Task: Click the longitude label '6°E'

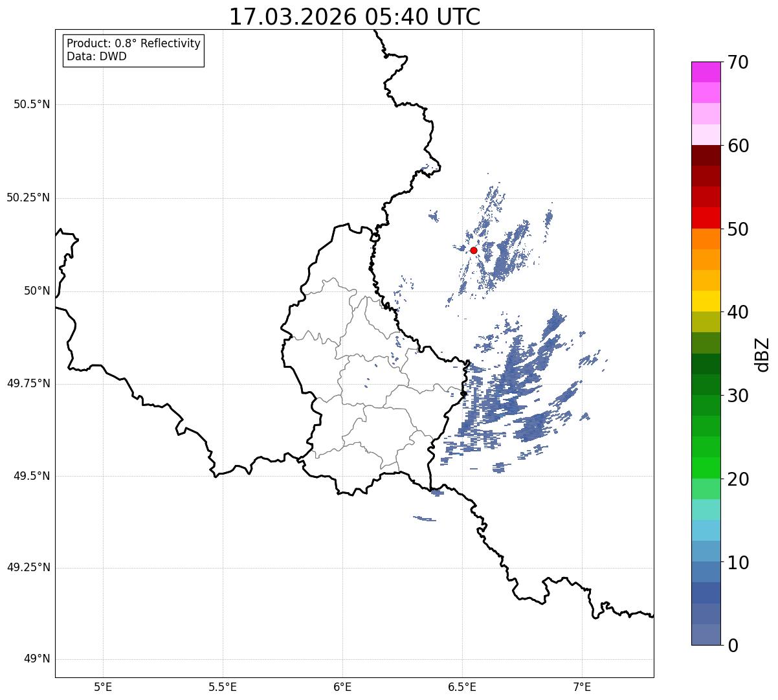Action: 342,686
